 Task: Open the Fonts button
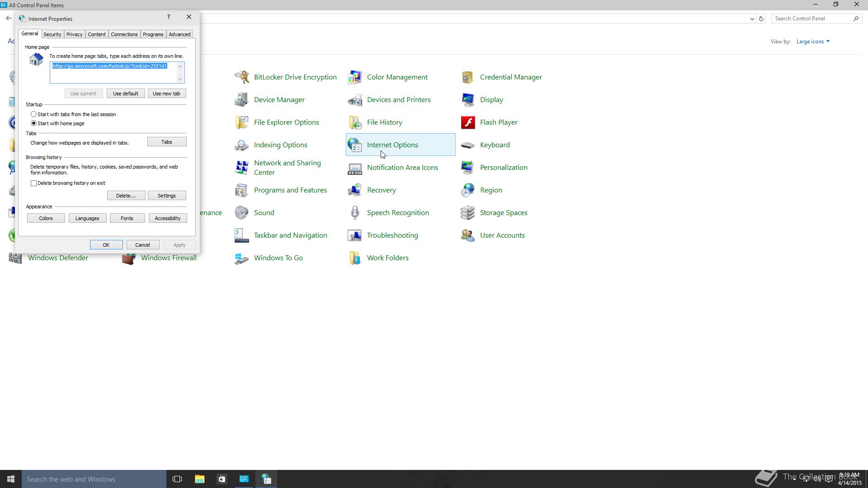tap(127, 218)
